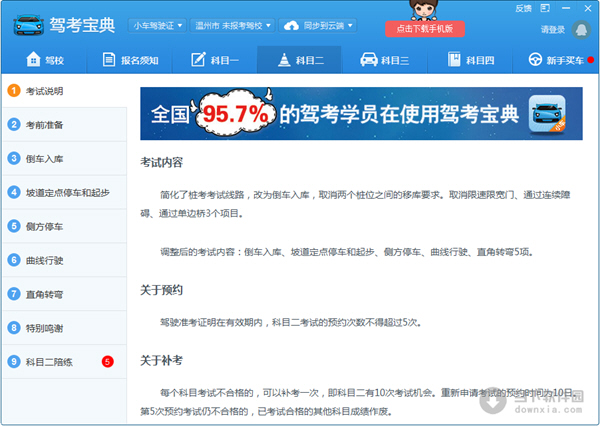
Task: Click the 关于补考 heading
Action: [161, 360]
